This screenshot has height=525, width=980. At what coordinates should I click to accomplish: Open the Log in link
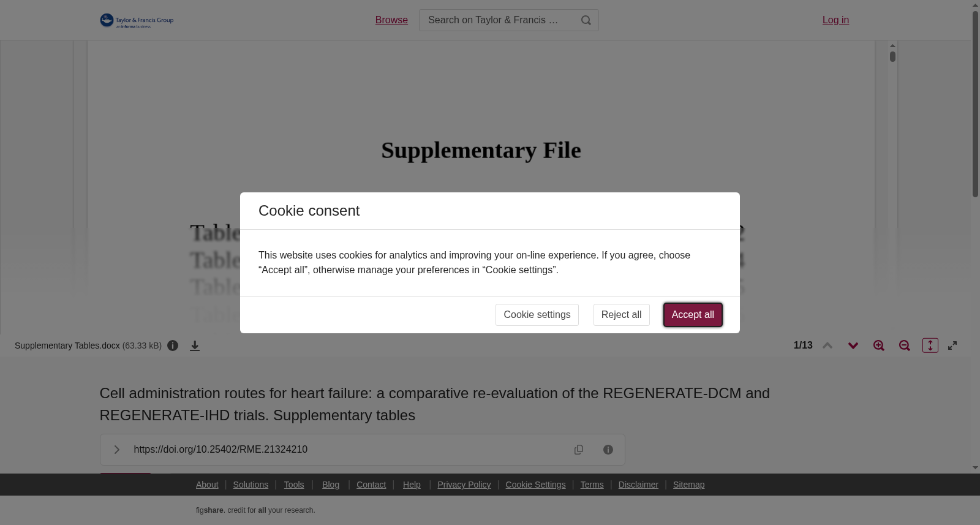[835, 20]
